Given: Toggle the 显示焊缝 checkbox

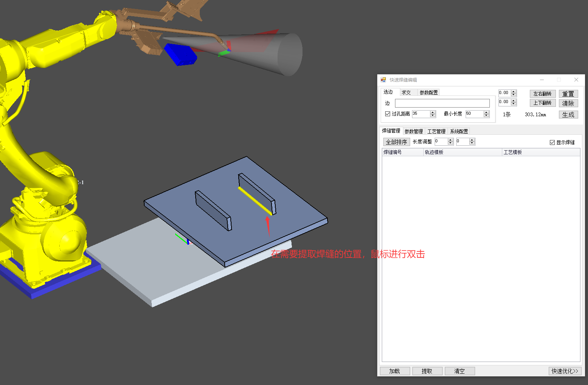Looking at the screenshot, I should 552,142.
